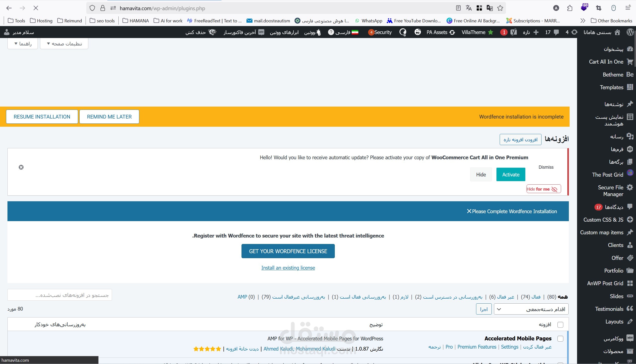Viewport: 636px width, 364px height.
Task: Expand راهنما help panel
Action: (x=23, y=44)
